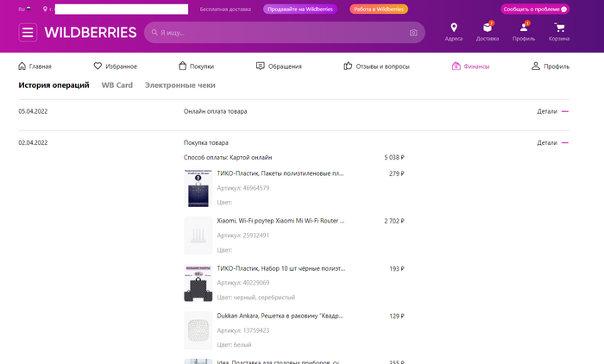Expand Детали for the 05.04.2022 operation
Screen dimensions: 604x364
pyautogui.click(x=552, y=111)
